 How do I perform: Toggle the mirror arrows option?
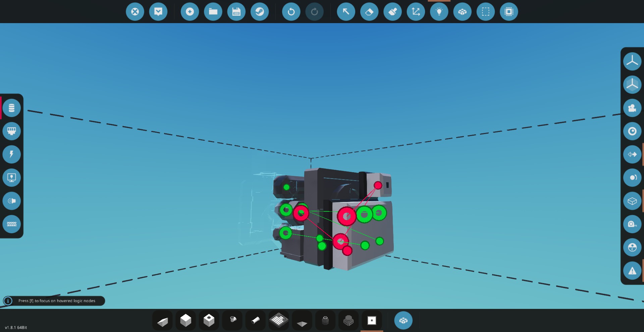(x=632, y=154)
